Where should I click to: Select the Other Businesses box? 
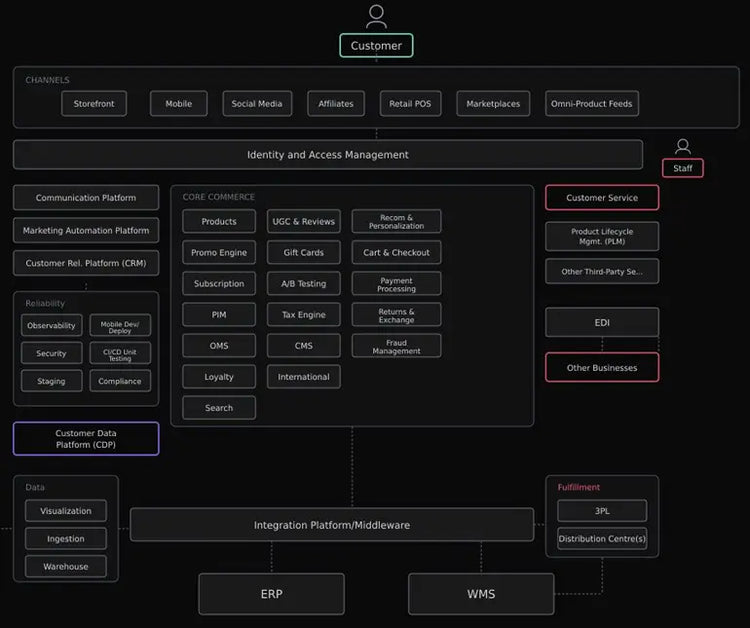(602, 368)
